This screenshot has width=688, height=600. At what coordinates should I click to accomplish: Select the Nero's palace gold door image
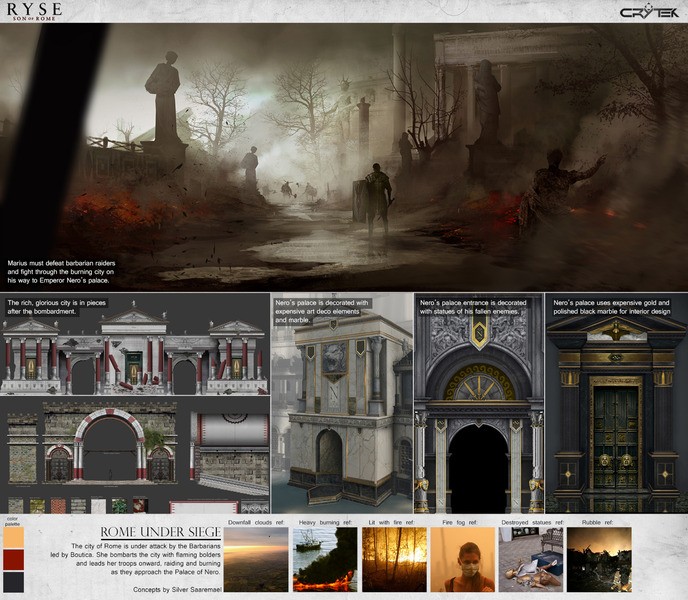click(x=616, y=403)
